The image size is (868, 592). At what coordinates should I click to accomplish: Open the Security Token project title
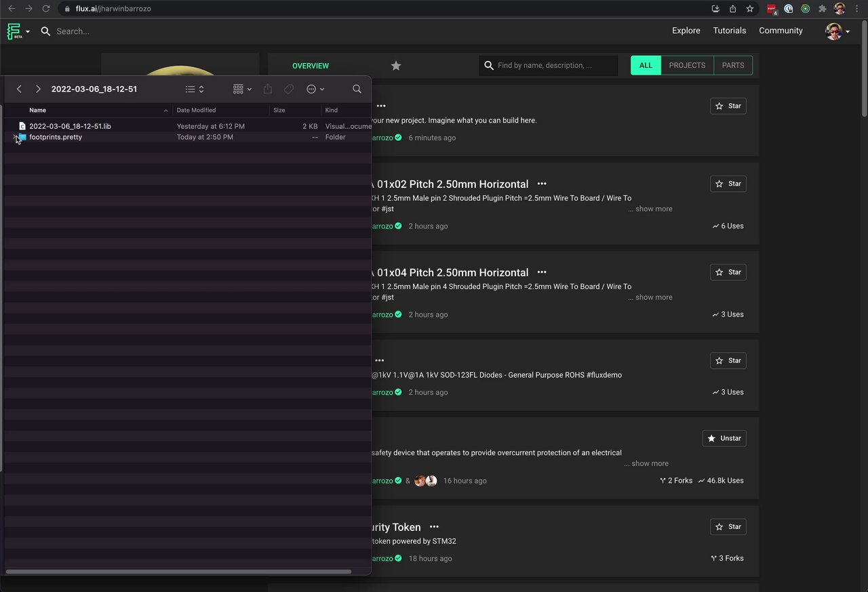tap(396, 527)
